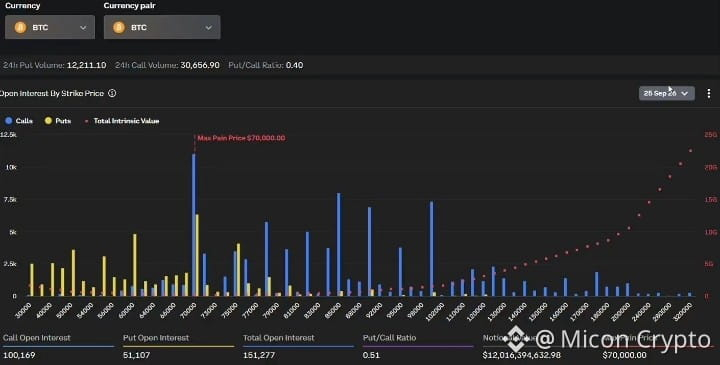Toggle the Calls series in the legend
720x365 pixels.
point(19,121)
